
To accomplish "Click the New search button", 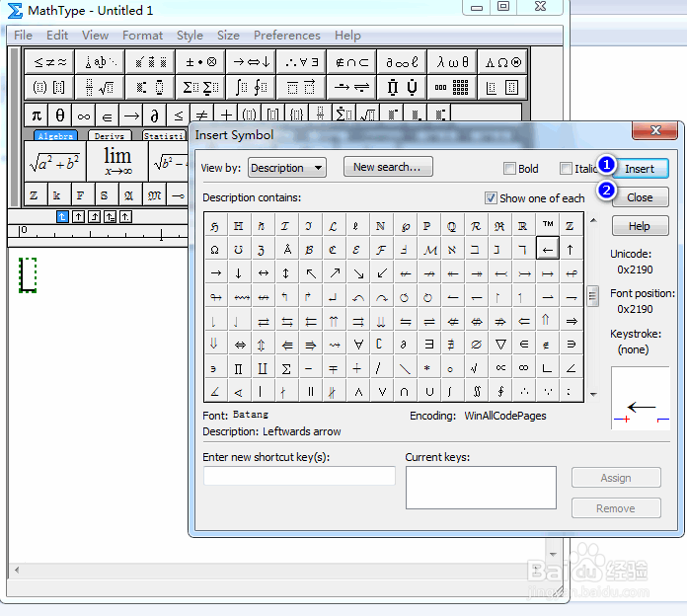I will point(388,167).
